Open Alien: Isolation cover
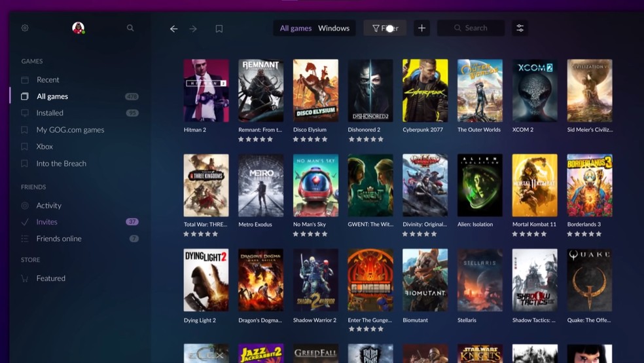 pyautogui.click(x=480, y=185)
